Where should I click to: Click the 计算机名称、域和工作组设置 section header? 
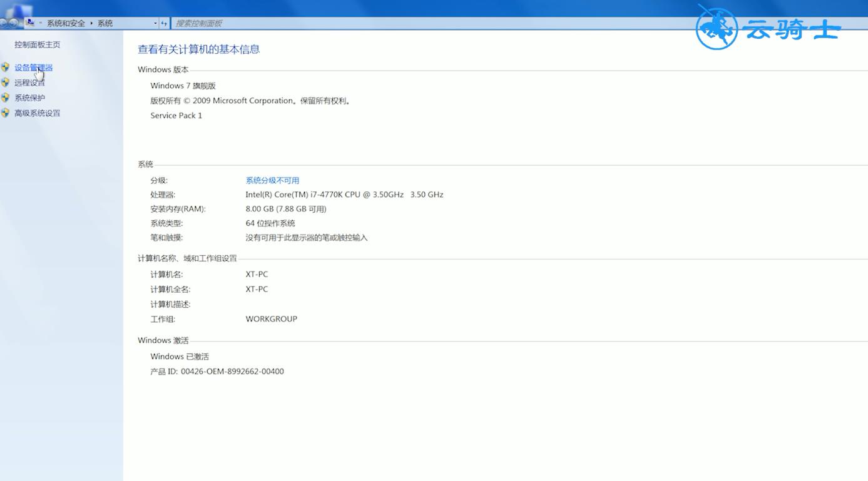pos(187,258)
